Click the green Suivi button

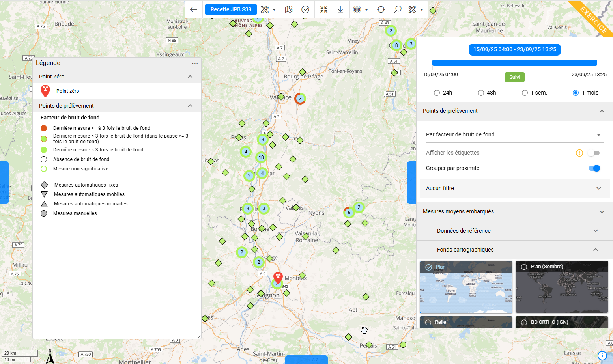click(x=514, y=77)
